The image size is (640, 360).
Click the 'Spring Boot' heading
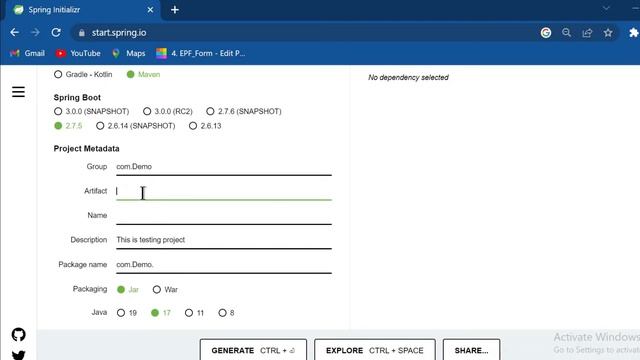click(x=77, y=98)
